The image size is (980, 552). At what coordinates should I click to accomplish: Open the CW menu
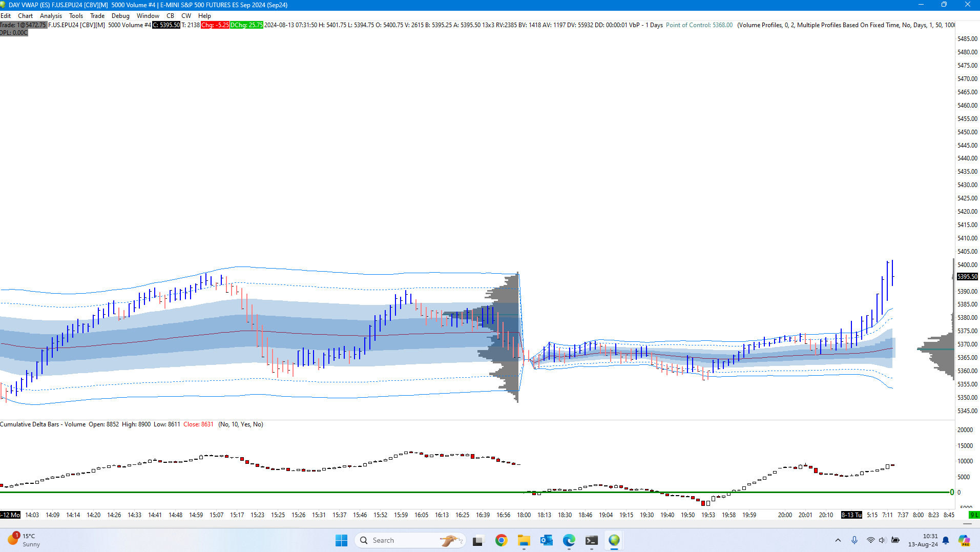(186, 16)
